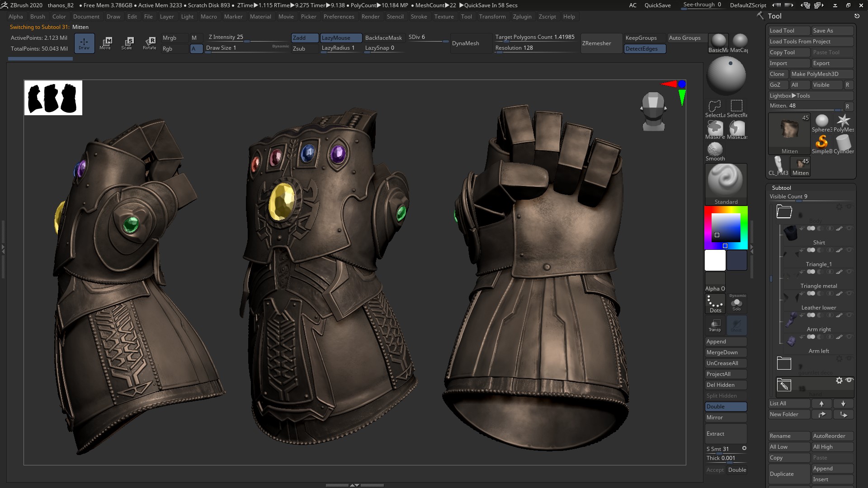Toggle the Dynamic Solo mode
The width and height of the screenshot is (868, 488).
[737, 304]
